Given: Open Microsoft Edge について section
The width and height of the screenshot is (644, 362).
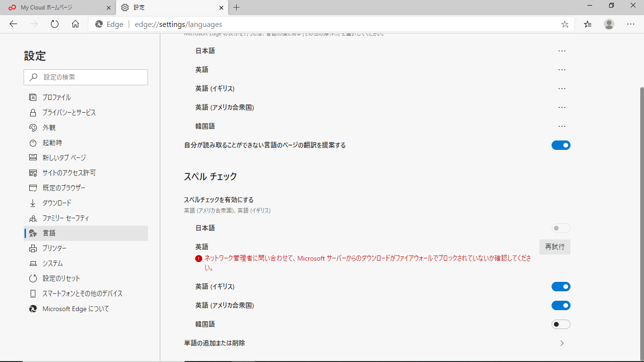Looking at the screenshot, I should point(86,309).
